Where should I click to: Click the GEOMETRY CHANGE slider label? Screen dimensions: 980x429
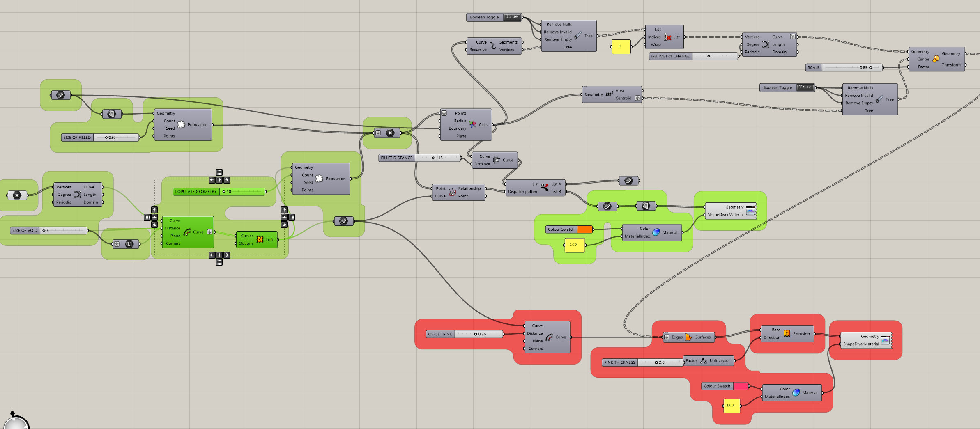tap(670, 56)
